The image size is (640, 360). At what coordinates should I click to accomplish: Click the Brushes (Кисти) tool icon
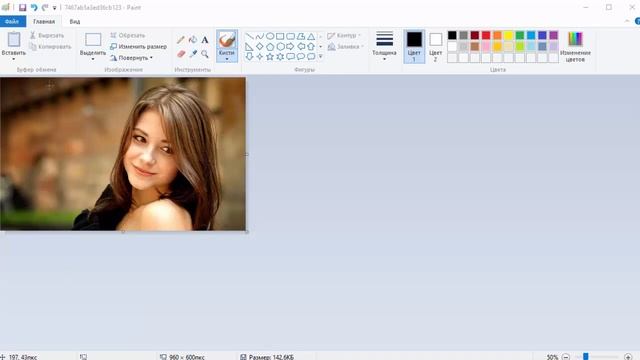(227, 40)
